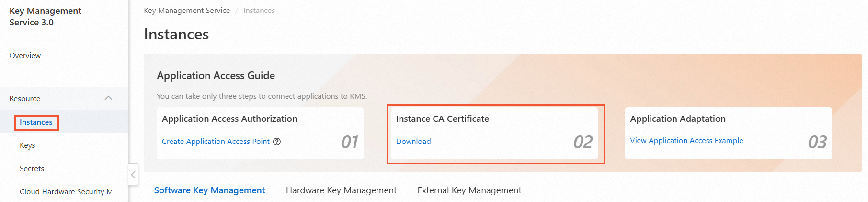
Task: Download the Instance CA Certificate
Action: 413,142
